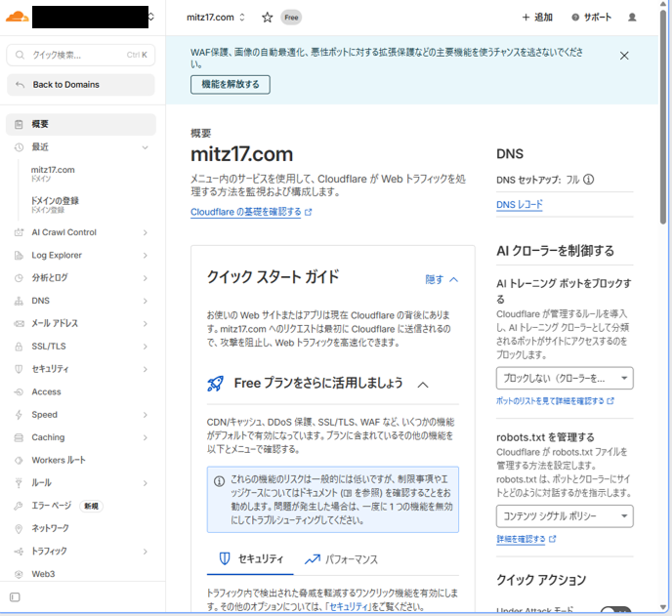Screen dimensions: 672x616
Task: Click the ネットワーク pin icon
Action: (19, 528)
